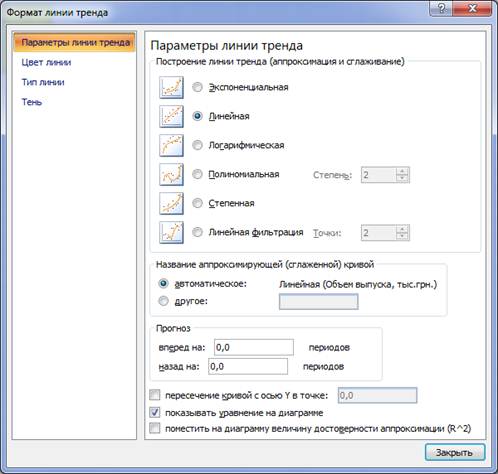Select Линейная trendline radio button

[x=197, y=116]
